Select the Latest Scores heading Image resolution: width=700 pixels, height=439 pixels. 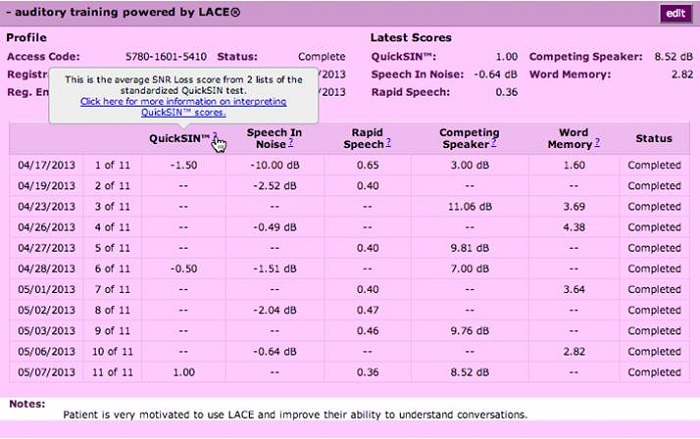tap(411, 38)
